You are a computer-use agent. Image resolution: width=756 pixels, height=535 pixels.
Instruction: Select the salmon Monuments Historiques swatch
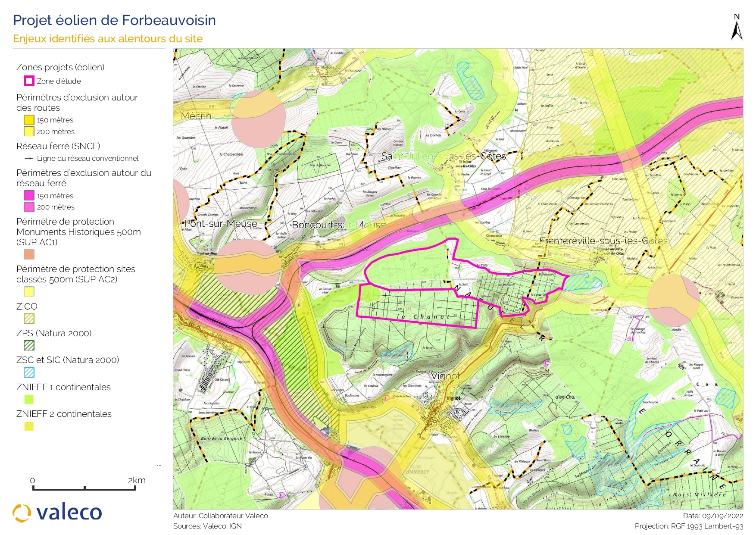(29, 254)
